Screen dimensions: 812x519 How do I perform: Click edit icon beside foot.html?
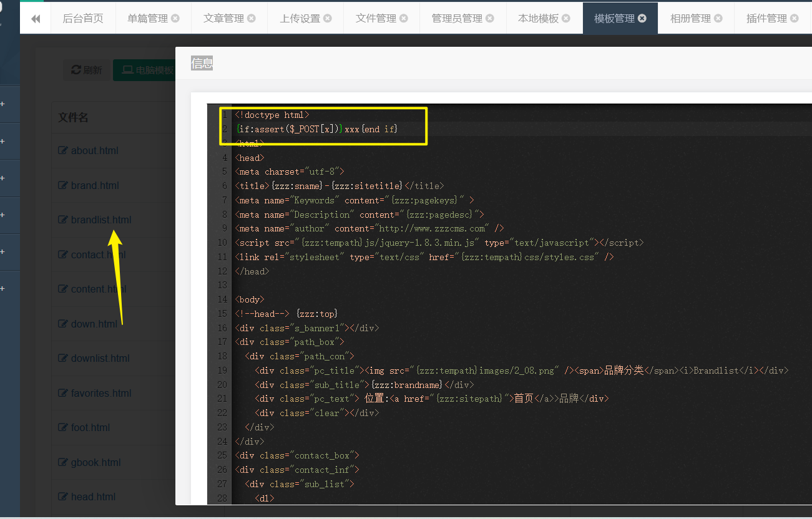[x=63, y=427]
